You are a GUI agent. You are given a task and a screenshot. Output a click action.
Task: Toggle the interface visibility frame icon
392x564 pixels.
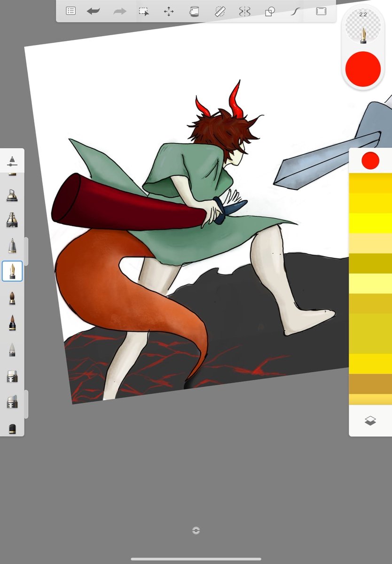pyautogui.click(x=321, y=11)
